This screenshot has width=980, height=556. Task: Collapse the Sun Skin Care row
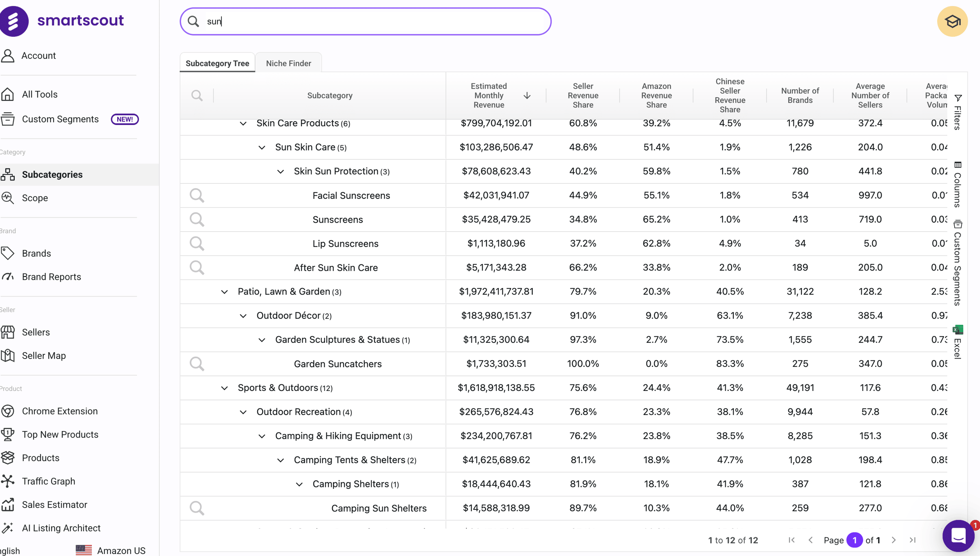[x=262, y=147]
